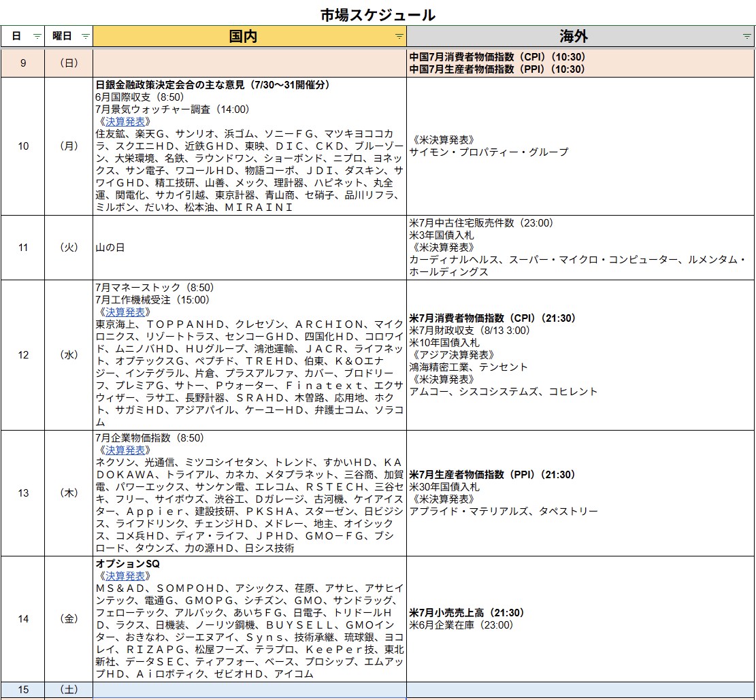756x700 pixels.
Task: Click the 市場スケジュール title
Action: [378, 14]
